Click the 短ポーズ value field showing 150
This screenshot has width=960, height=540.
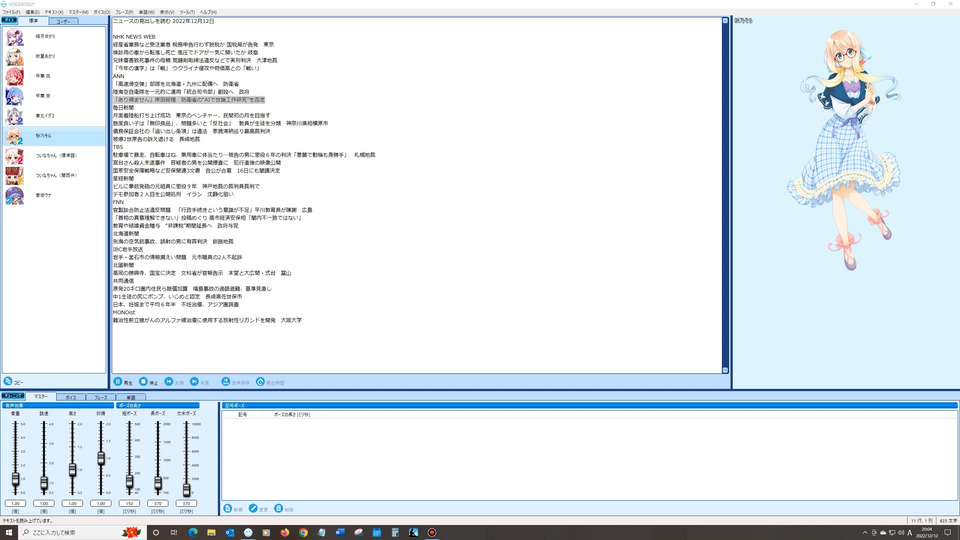point(129,503)
